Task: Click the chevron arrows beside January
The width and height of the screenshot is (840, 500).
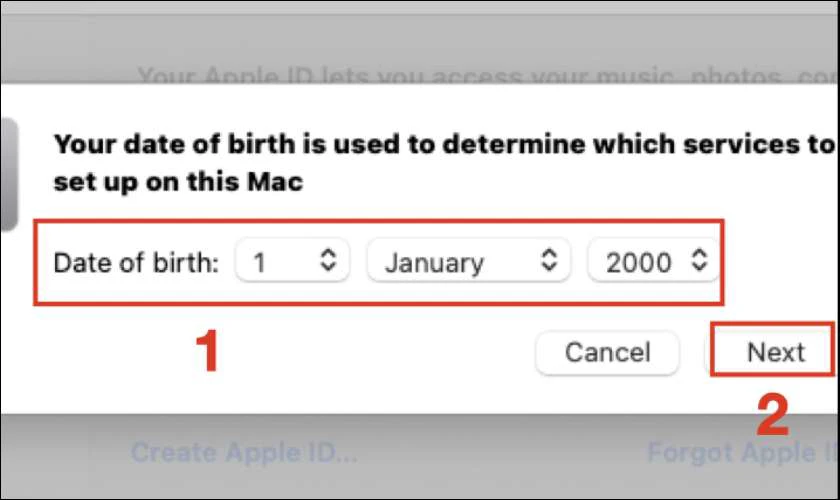Action: pyautogui.click(x=548, y=262)
